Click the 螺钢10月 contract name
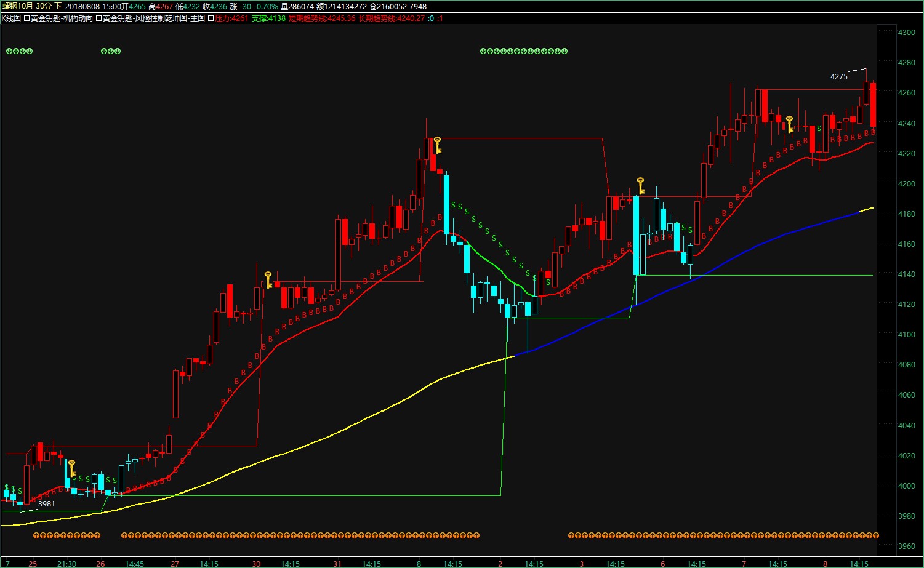Screen dimensions: 924x568 point(17,6)
